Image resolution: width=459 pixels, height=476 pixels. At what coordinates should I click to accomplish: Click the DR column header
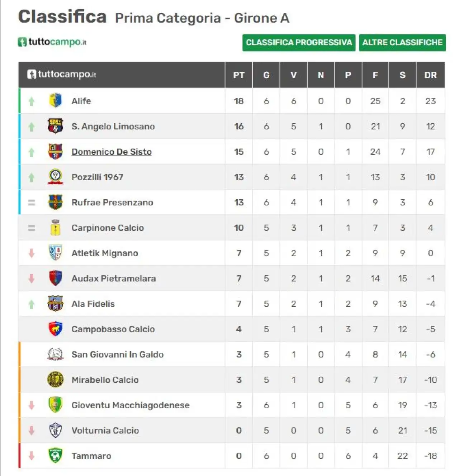[430, 75]
